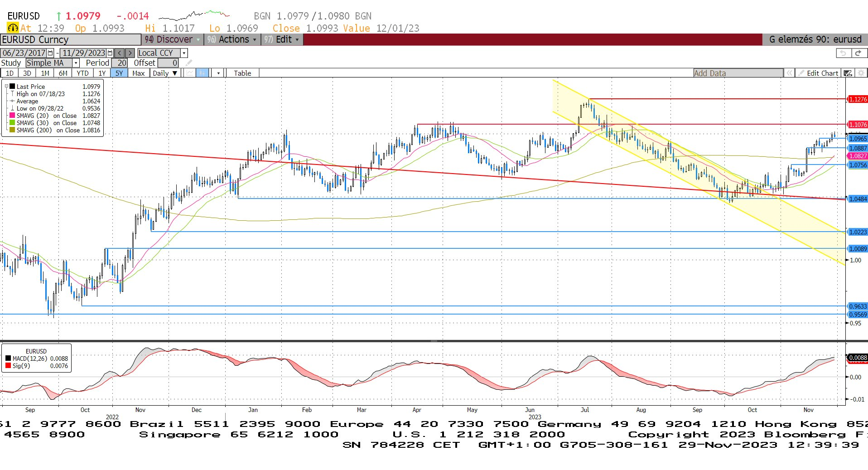This screenshot has height=470, width=868.
Task: Click the 0.9633 blue price label
Action: [x=858, y=306]
